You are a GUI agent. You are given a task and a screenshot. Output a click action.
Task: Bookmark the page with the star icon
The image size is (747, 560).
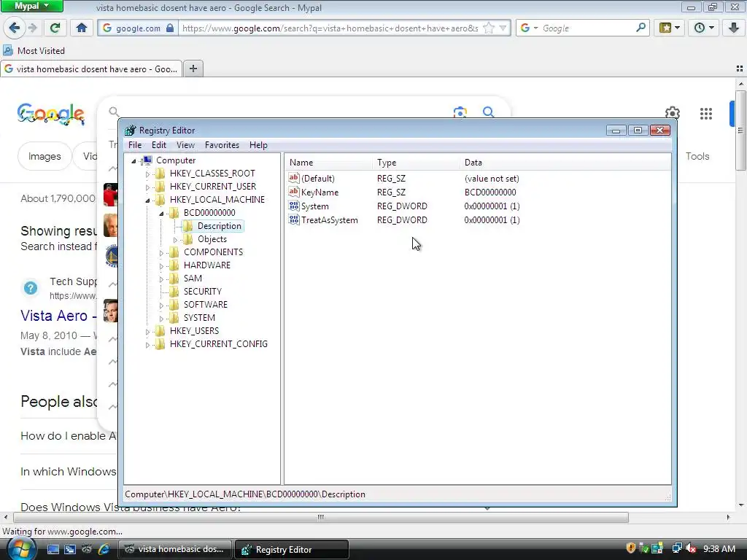click(x=489, y=28)
